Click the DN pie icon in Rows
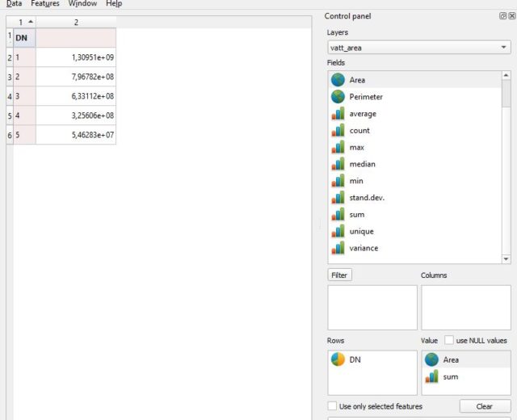Screen dimensions: 517x420 (x=338, y=359)
